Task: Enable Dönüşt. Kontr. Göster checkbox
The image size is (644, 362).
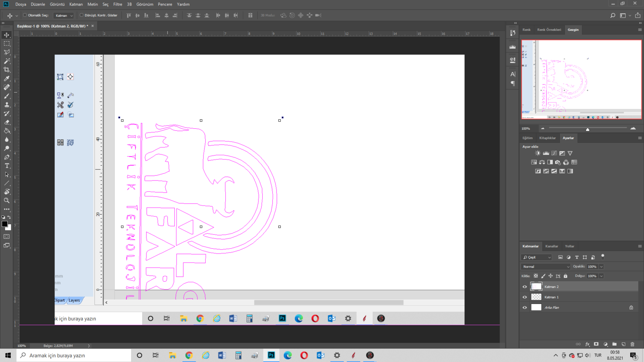Action: pyautogui.click(x=82, y=15)
